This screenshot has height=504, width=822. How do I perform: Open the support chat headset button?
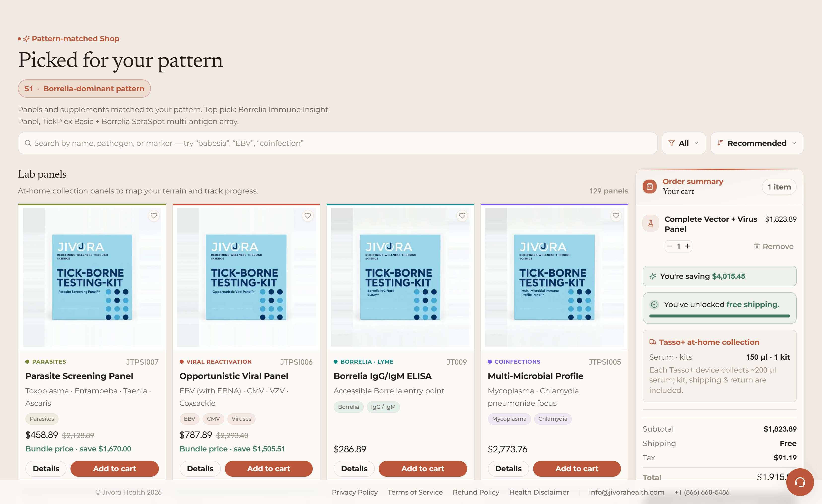click(x=800, y=482)
